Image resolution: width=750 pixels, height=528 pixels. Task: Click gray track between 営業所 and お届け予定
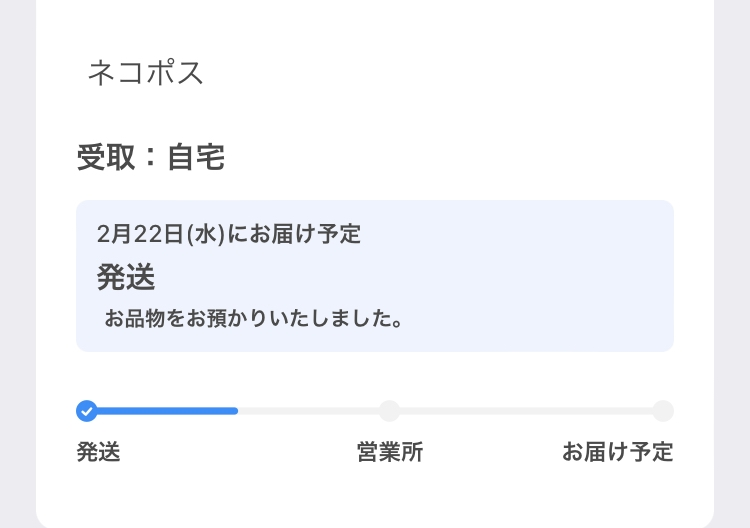526,411
